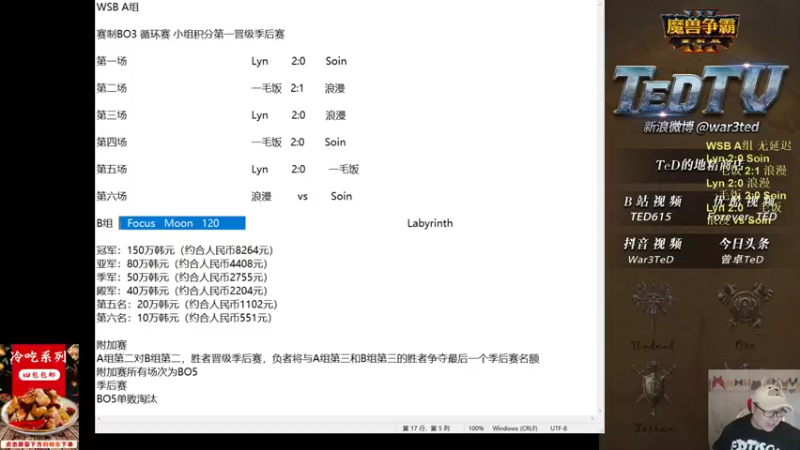Screen dimensions: 800x450
Task: Click UTF-8 encoding in status bar
Action: point(559,428)
